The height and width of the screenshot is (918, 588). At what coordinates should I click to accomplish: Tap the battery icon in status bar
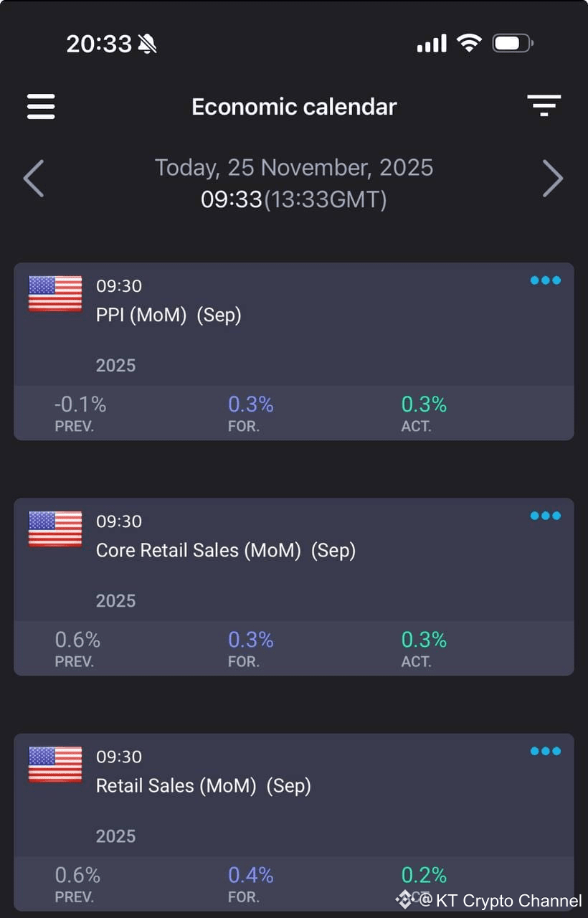click(513, 44)
